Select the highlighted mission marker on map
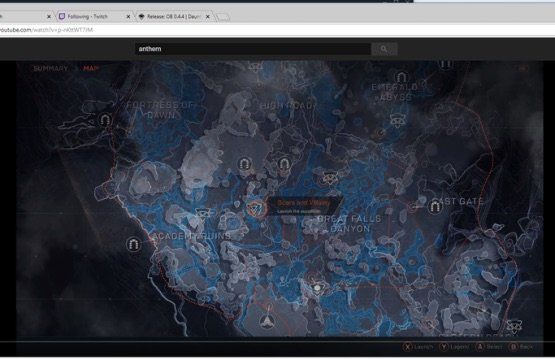Image resolution: width=555 pixels, height=360 pixels. pyautogui.click(x=256, y=208)
